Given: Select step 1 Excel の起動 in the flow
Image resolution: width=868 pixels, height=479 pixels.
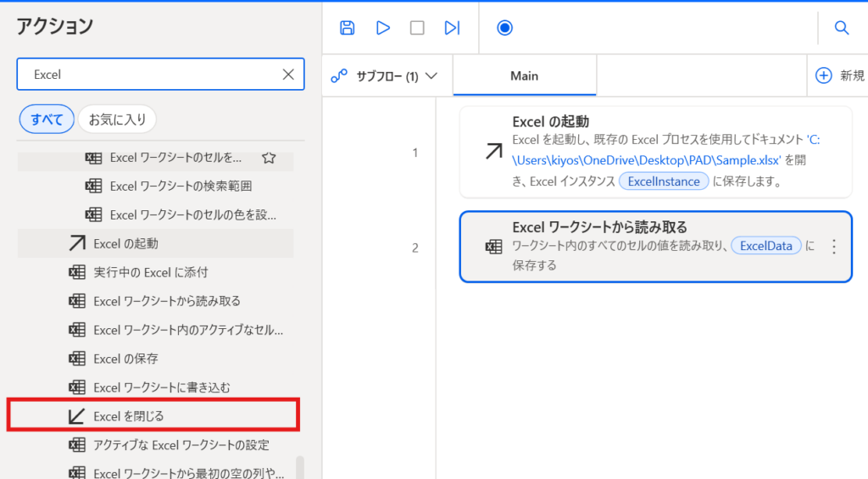Looking at the screenshot, I should coord(655,152).
